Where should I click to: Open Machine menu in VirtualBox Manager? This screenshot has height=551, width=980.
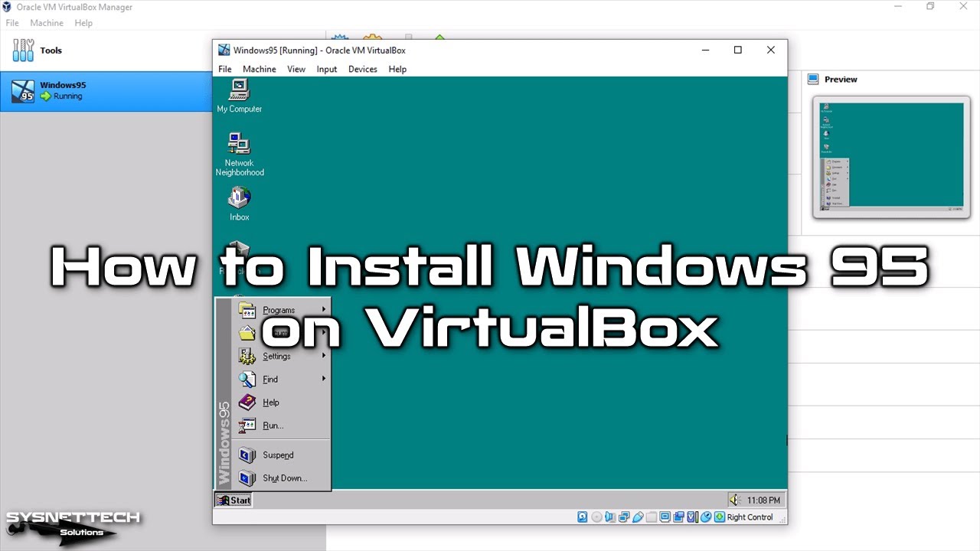(47, 23)
